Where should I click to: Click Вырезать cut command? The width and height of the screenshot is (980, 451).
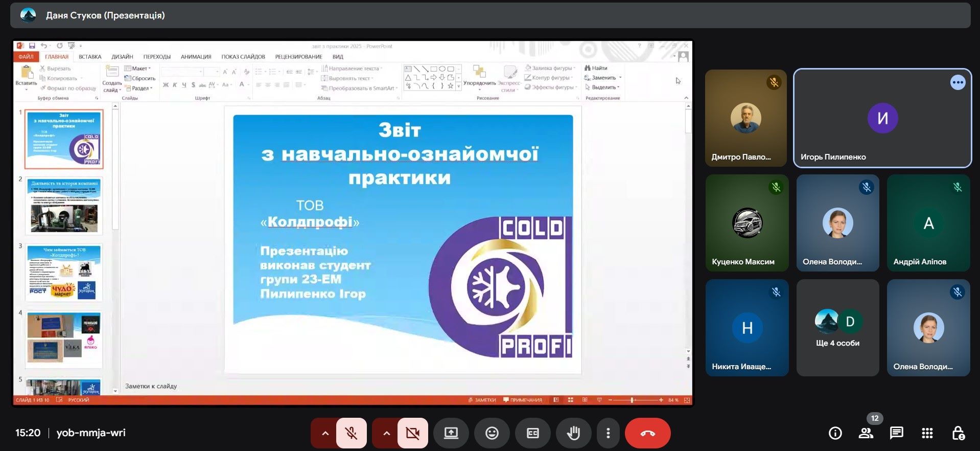[x=55, y=69]
